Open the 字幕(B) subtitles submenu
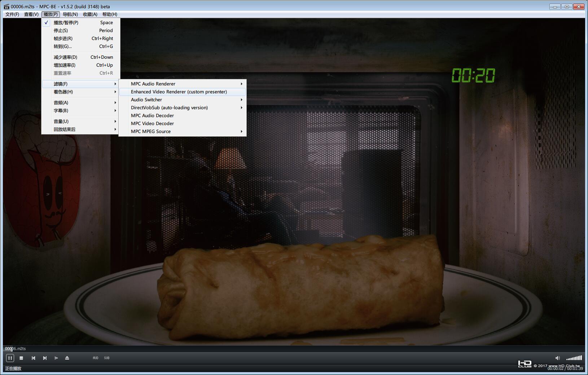 point(81,111)
